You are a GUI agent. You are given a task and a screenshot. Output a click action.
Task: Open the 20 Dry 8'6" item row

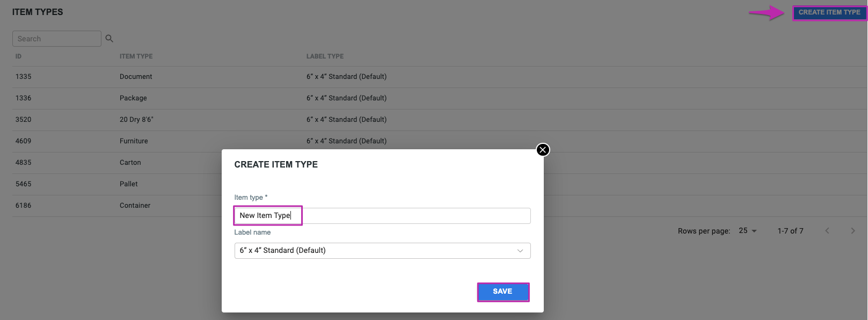coord(440,120)
